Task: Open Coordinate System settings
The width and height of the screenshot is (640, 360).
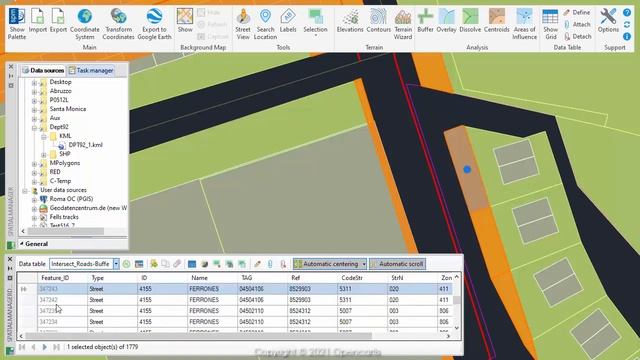Action: (84, 24)
